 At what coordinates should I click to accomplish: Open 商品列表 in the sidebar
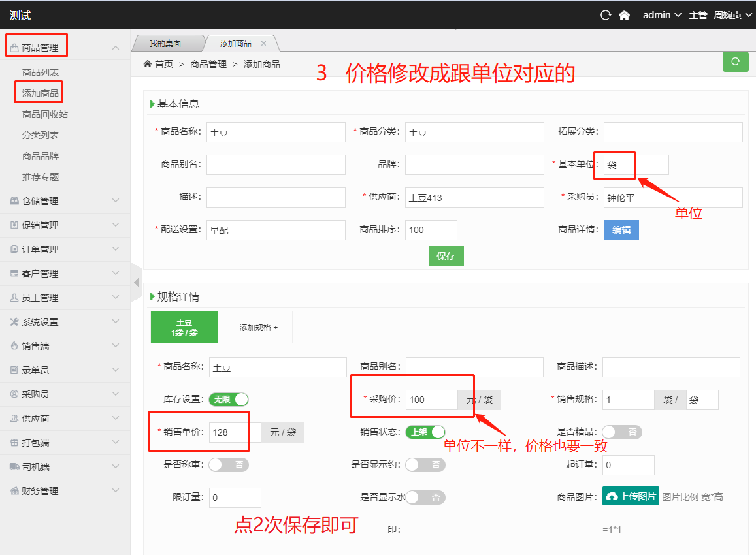tap(41, 72)
